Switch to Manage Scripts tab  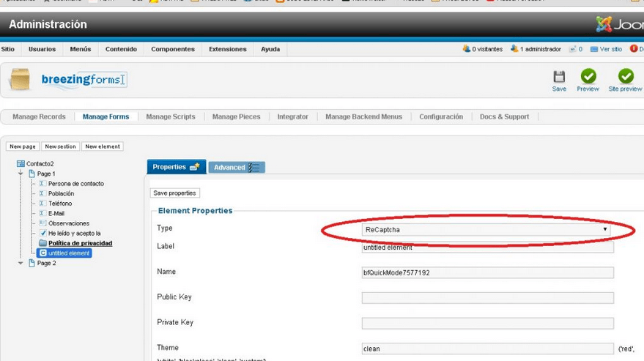171,116
